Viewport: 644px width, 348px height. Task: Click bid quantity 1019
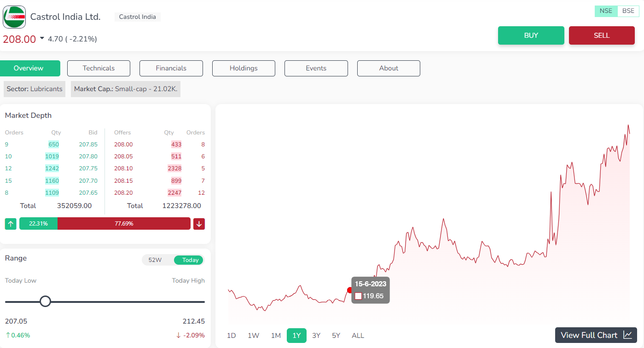click(x=52, y=156)
